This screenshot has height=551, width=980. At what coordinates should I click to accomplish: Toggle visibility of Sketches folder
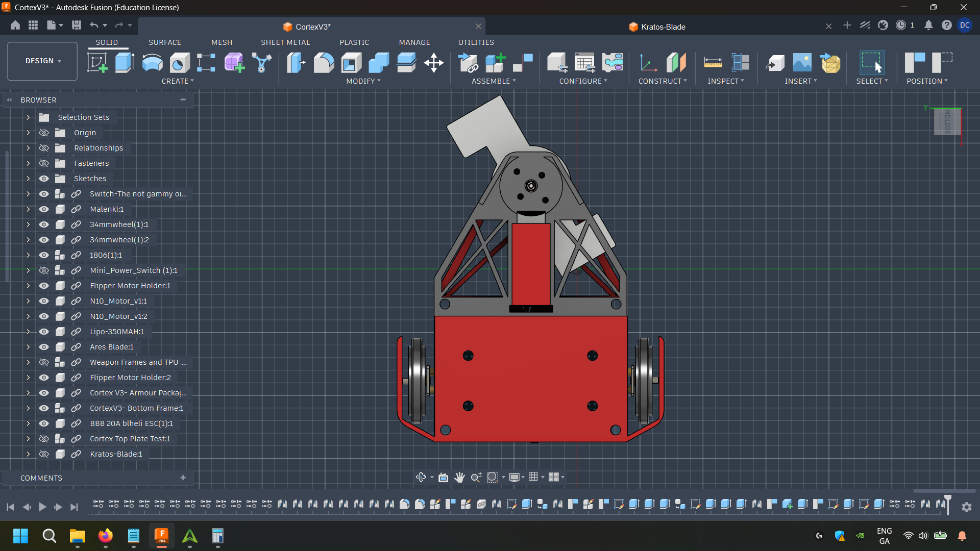pyautogui.click(x=44, y=179)
